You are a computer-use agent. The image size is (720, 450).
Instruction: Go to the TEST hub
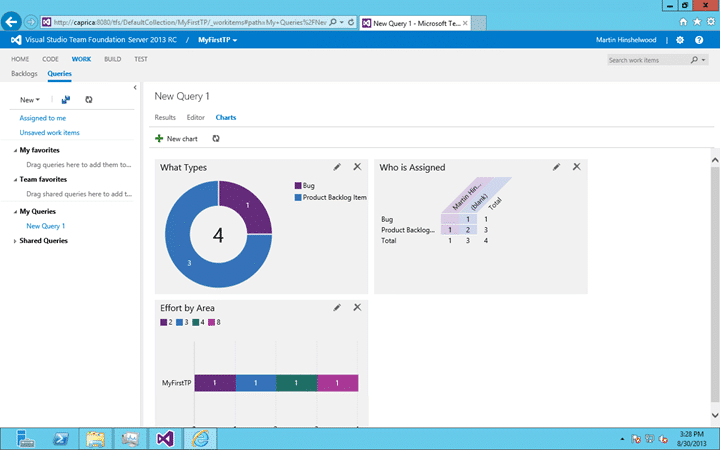[141, 59]
